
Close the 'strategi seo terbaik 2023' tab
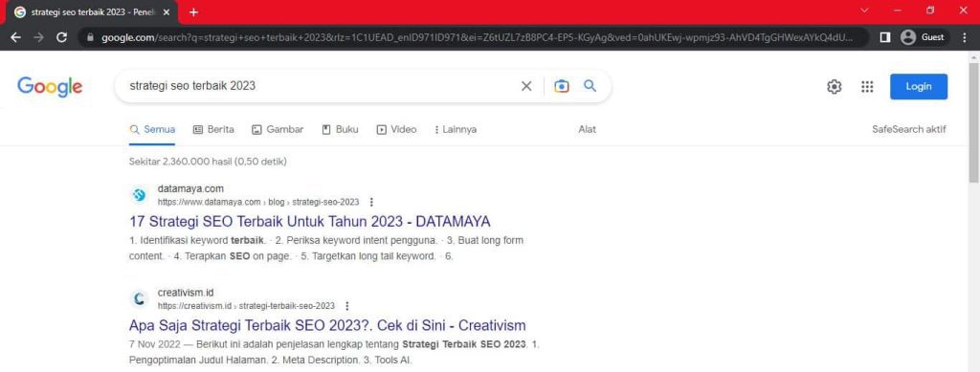[x=167, y=11]
